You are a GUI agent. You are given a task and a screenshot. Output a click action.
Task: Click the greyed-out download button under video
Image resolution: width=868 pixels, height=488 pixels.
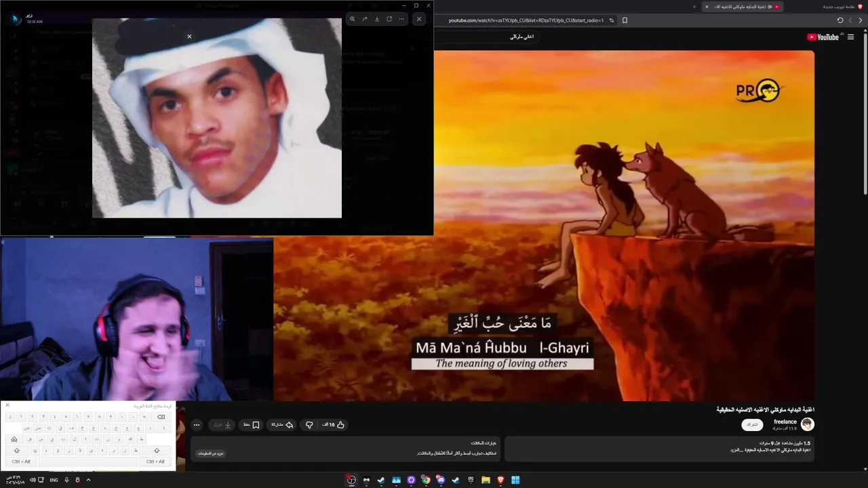(x=222, y=425)
